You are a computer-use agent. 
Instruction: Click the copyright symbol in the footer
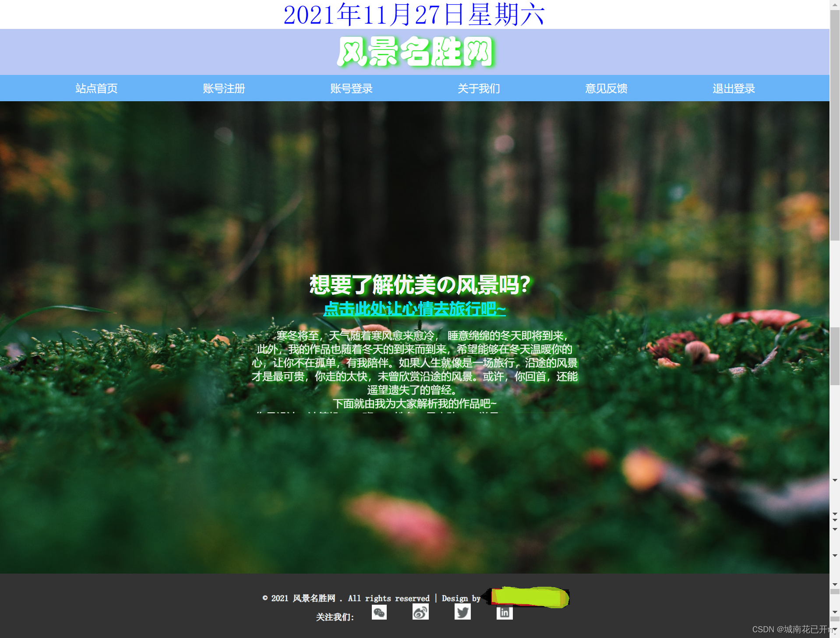[265, 598]
